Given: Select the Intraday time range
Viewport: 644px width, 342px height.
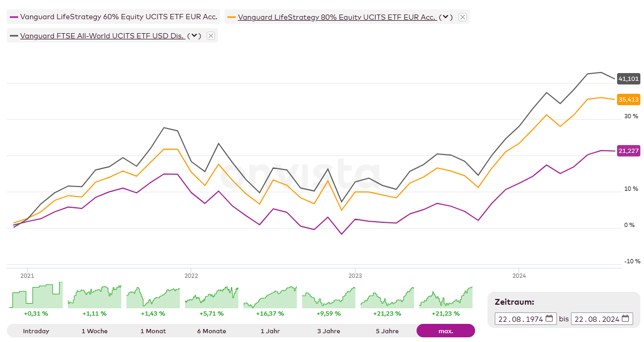Looking at the screenshot, I should tap(36, 331).
